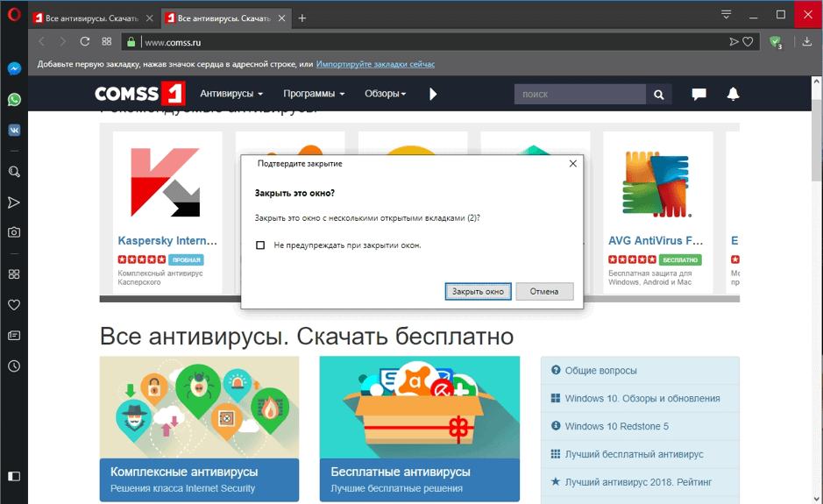The image size is (823, 504).
Task: Open Facebook Messenger in the sidebar
Action: [x=14, y=68]
